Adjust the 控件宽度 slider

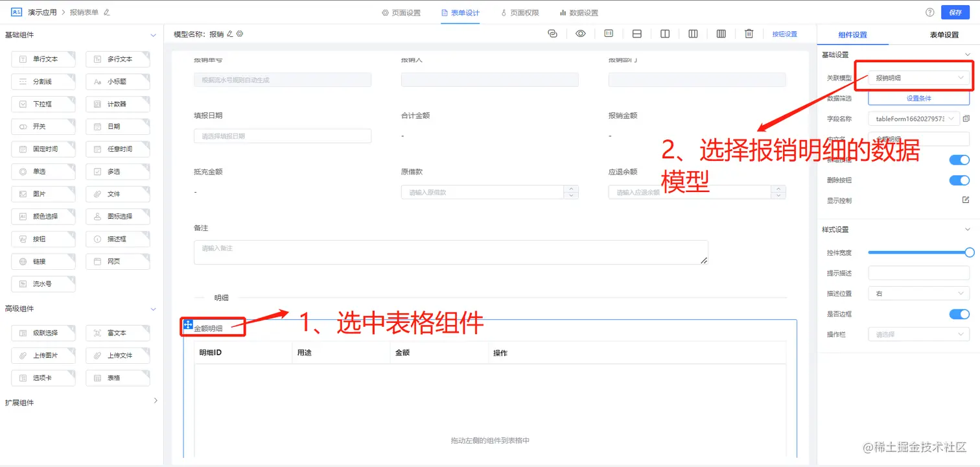tap(919, 252)
